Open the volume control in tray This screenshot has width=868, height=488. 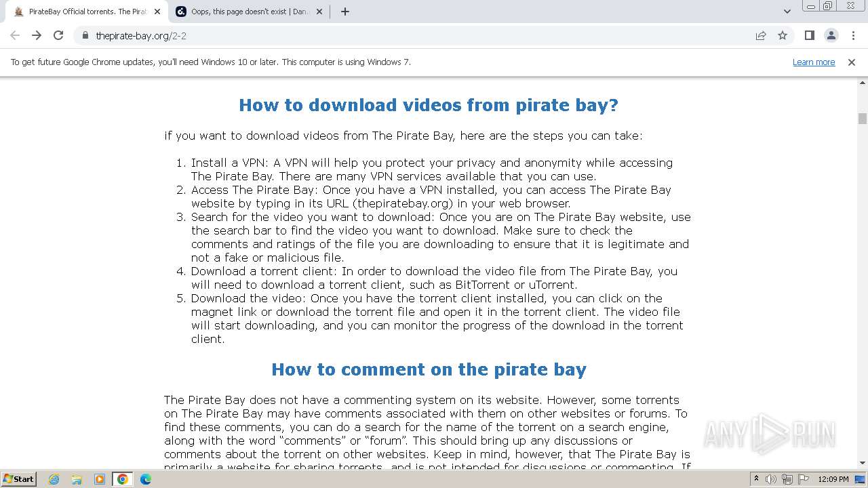(x=771, y=479)
